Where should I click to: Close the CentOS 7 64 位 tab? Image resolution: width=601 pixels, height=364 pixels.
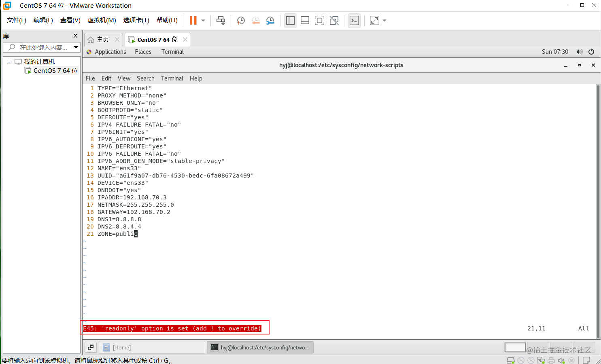tap(185, 39)
